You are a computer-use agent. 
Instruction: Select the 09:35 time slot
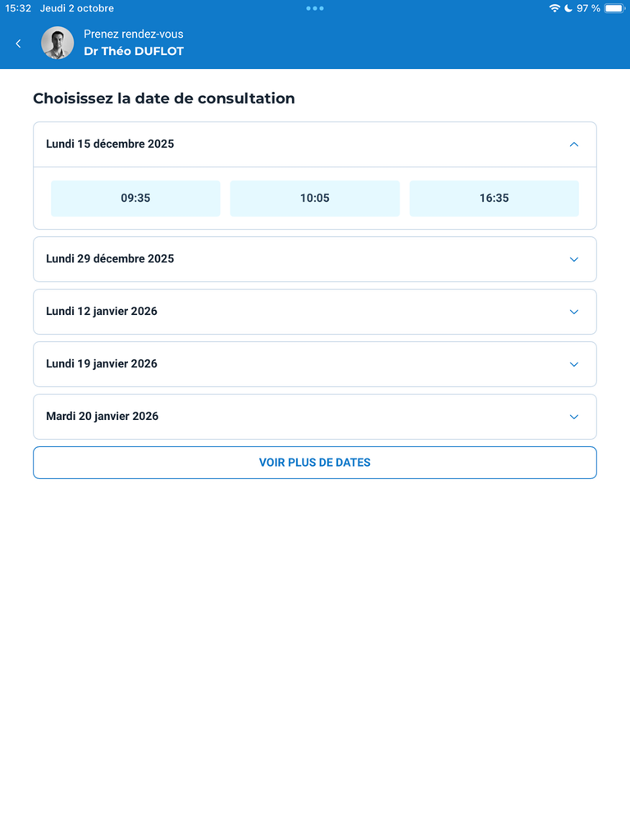(135, 199)
